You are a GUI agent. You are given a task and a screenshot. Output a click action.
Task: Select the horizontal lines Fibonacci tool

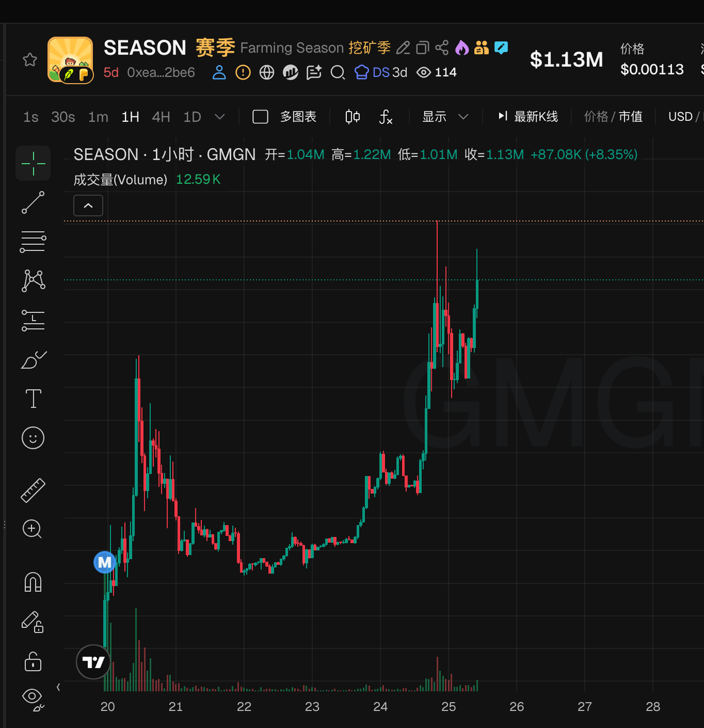click(x=33, y=241)
